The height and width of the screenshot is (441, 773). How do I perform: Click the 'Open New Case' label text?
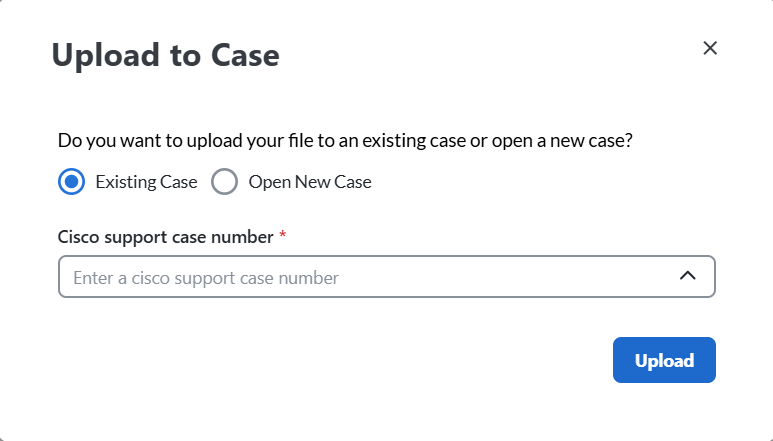(310, 182)
